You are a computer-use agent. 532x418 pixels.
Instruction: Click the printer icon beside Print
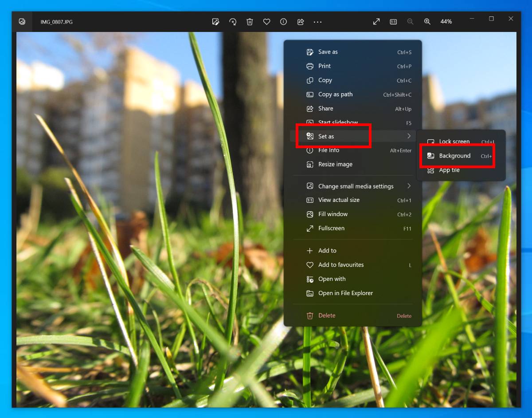(x=310, y=66)
